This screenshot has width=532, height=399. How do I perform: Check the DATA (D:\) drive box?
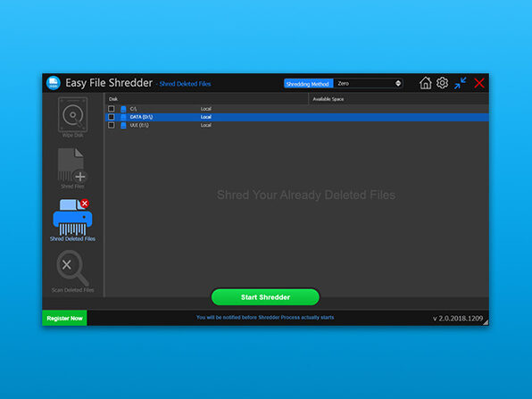[112, 117]
